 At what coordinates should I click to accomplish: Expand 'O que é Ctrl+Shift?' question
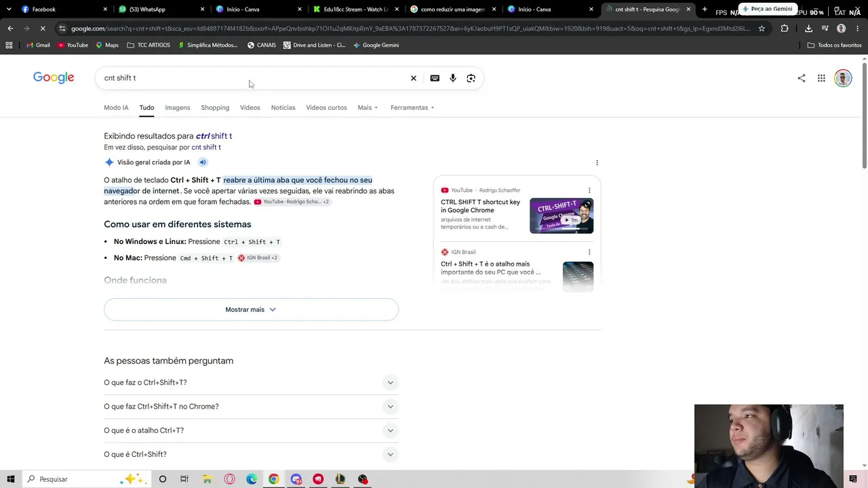click(251, 454)
